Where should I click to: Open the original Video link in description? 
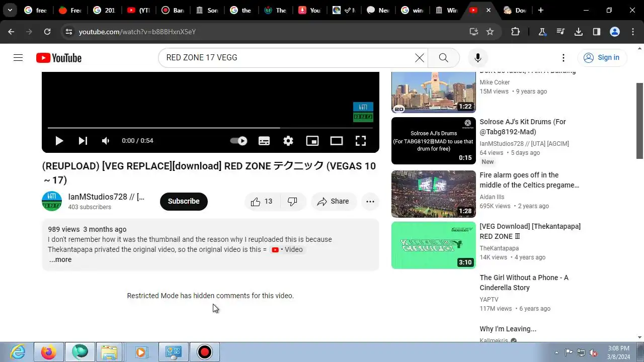pos(287,250)
